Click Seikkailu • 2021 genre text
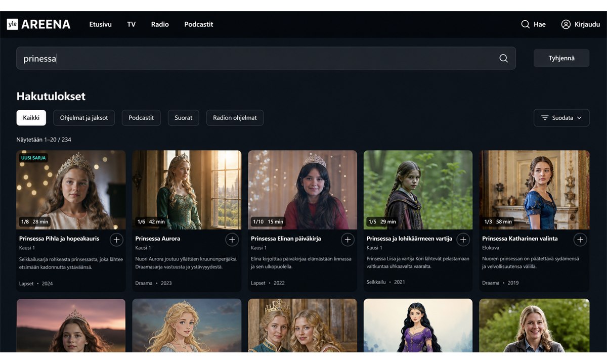The width and height of the screenshot is (607, 364). [386, 282]
